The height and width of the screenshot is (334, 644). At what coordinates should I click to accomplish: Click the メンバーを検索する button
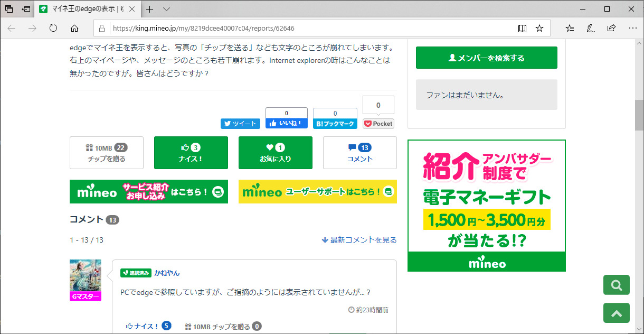487,58
